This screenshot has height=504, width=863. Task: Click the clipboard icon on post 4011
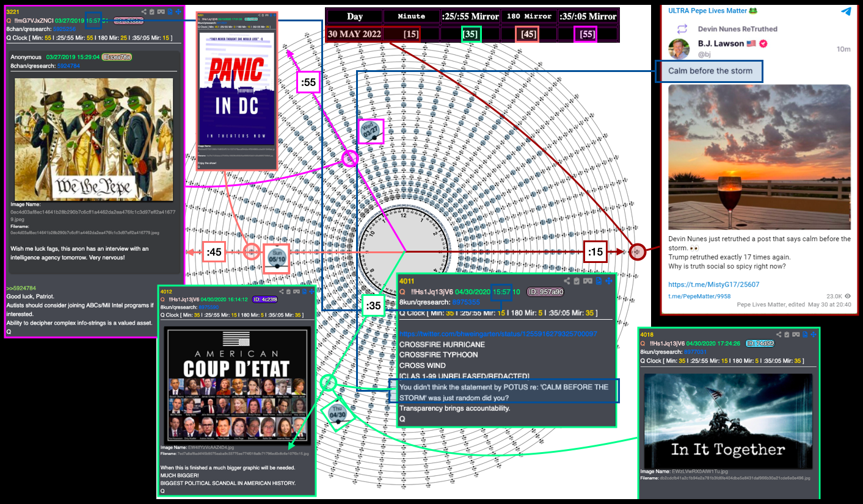click(577, 281)
